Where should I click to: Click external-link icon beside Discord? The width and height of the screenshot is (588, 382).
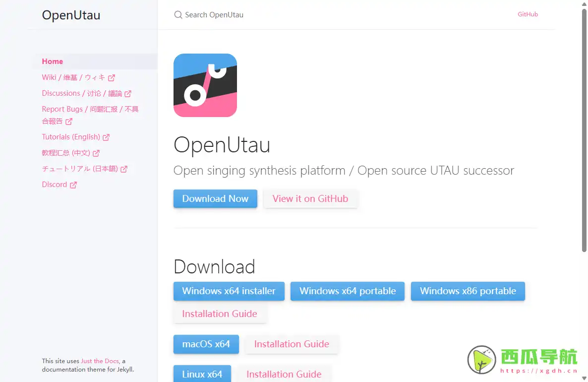73,185
